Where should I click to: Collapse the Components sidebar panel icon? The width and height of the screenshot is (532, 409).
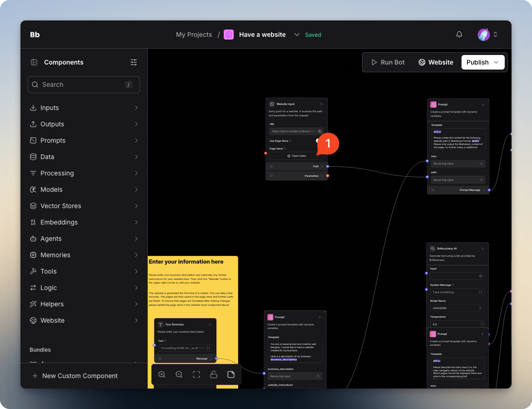tap(34, 62)
